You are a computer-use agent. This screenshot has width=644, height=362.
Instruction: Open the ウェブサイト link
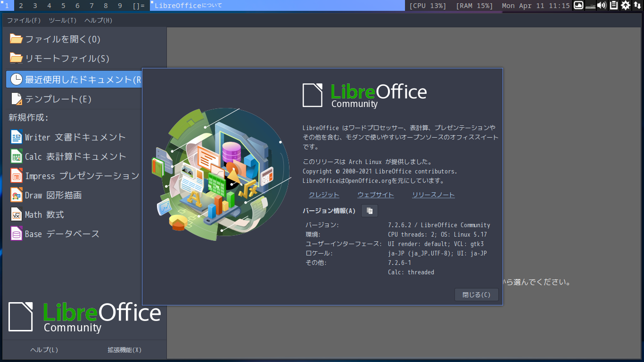pos(376,195)
